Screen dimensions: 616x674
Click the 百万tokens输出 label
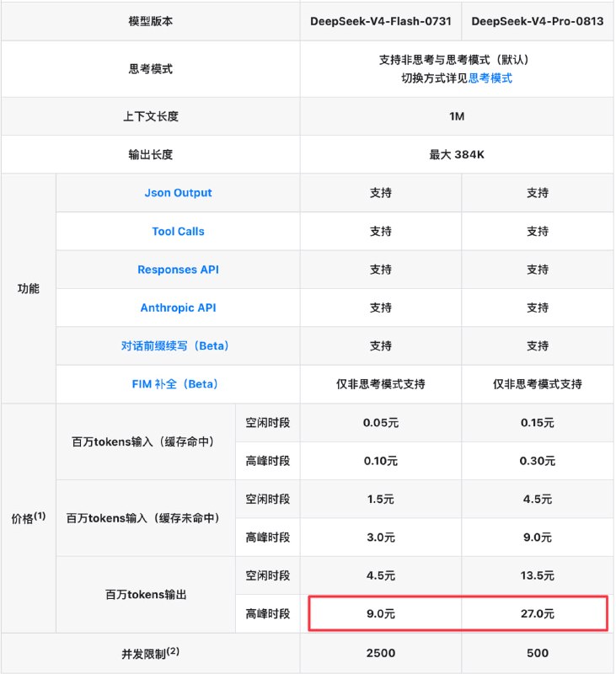[x=146, y=595]
